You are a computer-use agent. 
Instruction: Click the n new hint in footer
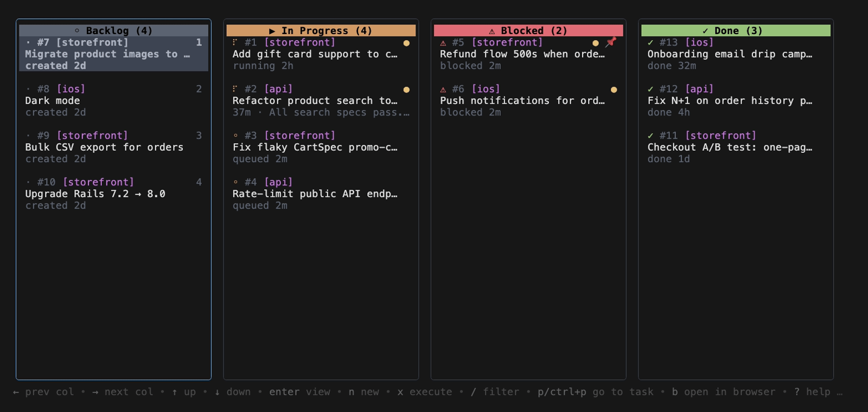click(364, 391)
